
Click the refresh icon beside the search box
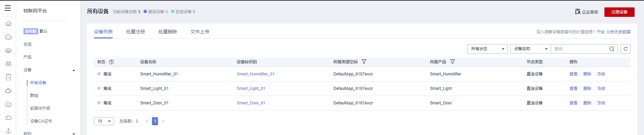625,49
